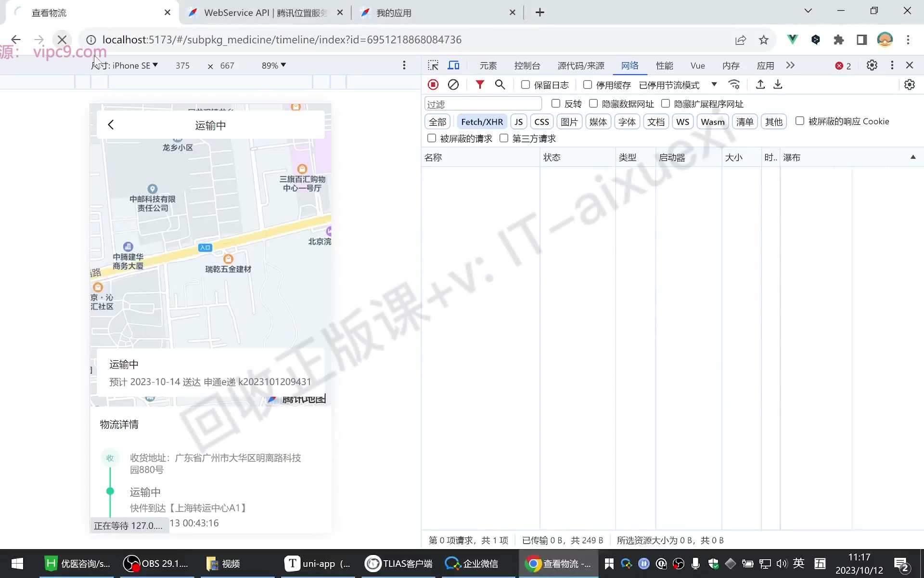924x578 pixels.
Task: Expand more DevTools tabs chevron
Action: click(x=790, y=66)
